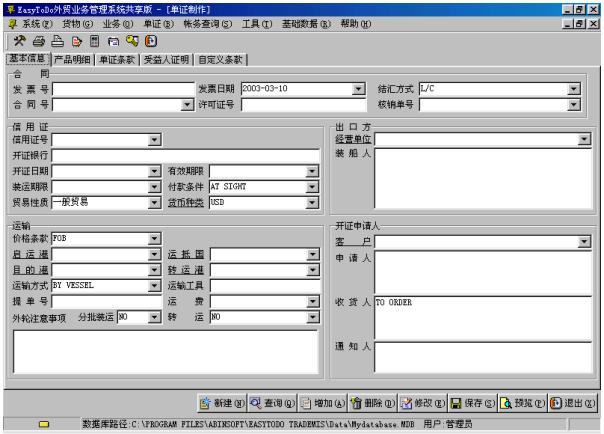The width and height of the screenshot is (604, 434).
Task: Click the print setup icon beside printer
Action: (57, 41)
